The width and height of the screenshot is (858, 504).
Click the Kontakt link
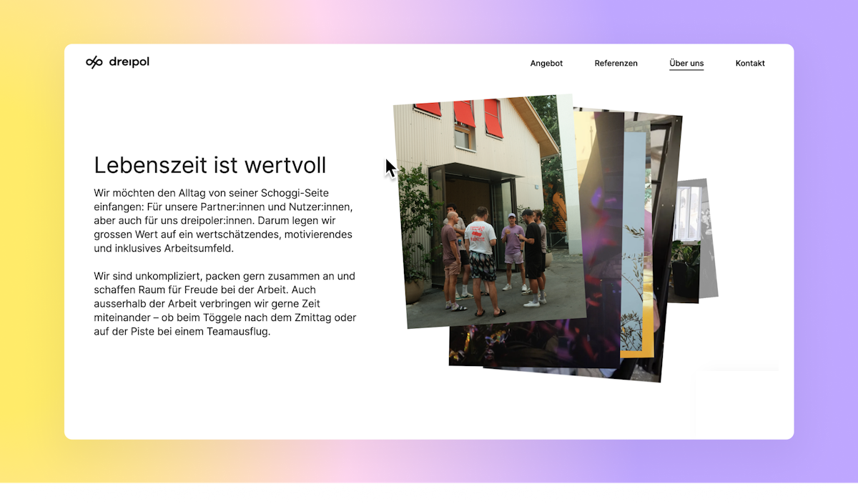point(750,63)
